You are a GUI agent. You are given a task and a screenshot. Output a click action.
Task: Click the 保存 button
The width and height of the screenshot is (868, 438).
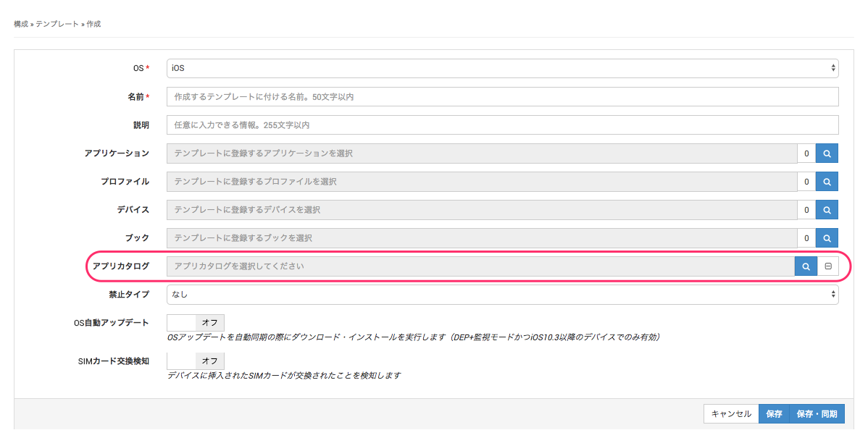tap(774, 414)
